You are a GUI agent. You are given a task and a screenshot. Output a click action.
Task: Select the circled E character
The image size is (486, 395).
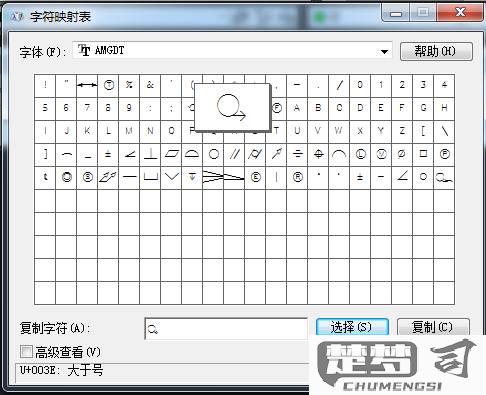pyautogui.click(x=255, y=177)
